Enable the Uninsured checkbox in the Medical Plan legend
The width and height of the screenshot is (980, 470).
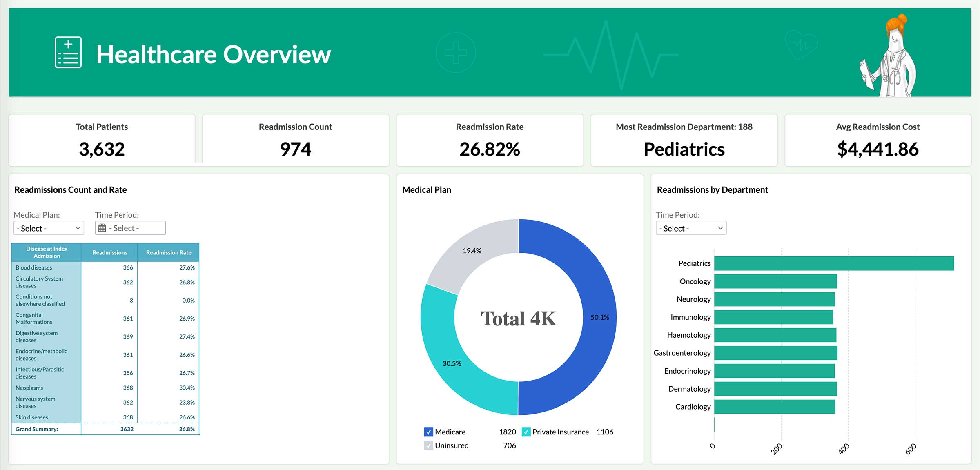click(x=428, y=445)
